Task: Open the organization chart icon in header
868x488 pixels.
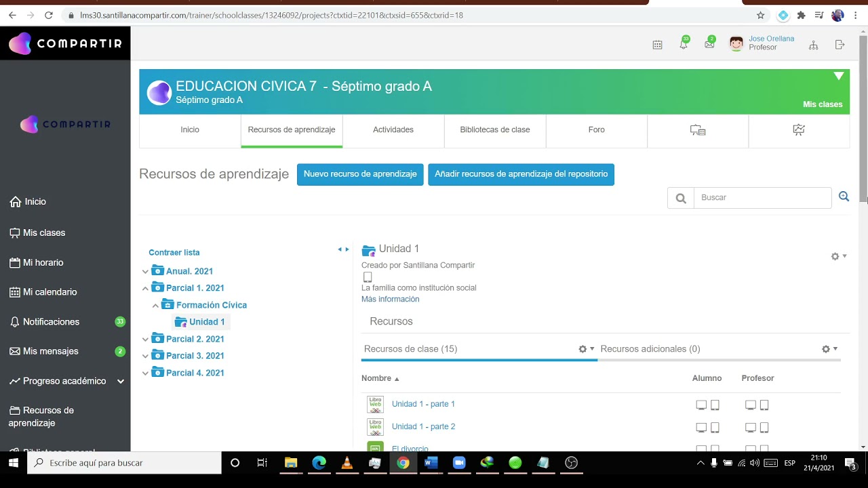Action: point(814,45)
